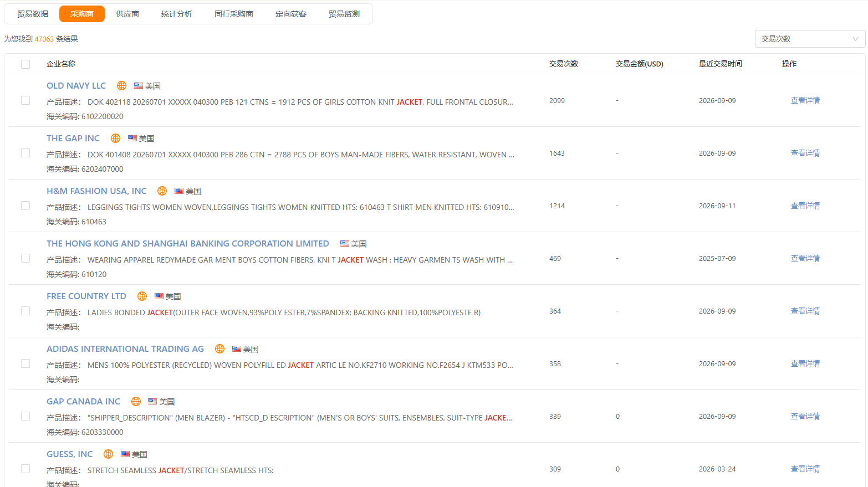Image resolution: width=868 pixels, height=487 pixels.
Task: Check the Hong Kong and Shanghai Banking row
Action: (25, 258)
